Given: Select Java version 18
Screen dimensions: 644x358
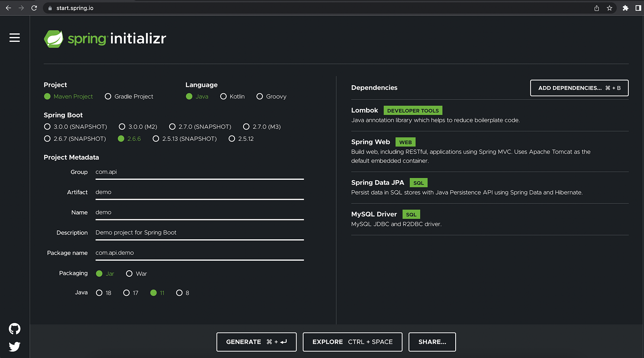Looking at the screenshot, I should point(104,293).
